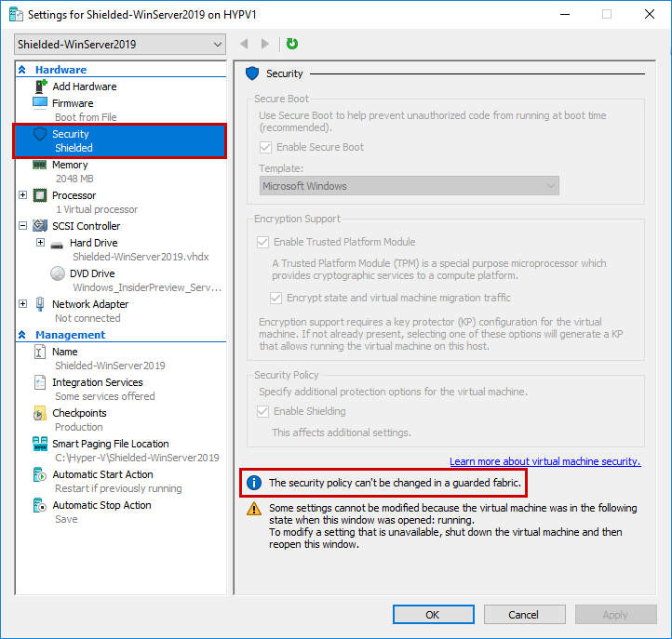Click the blue information icon
The image size is (672, 639).
pyautogui.click(x=254, y=483)
